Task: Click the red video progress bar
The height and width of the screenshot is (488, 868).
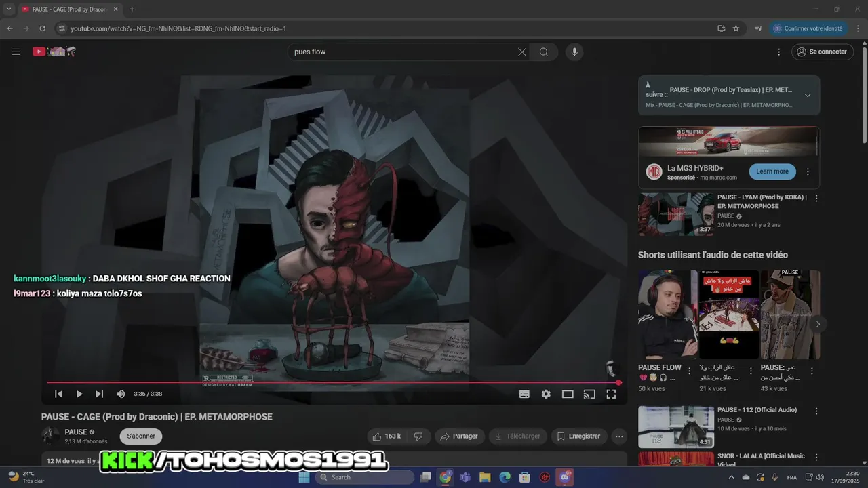Action: click(x=332, y=382)
